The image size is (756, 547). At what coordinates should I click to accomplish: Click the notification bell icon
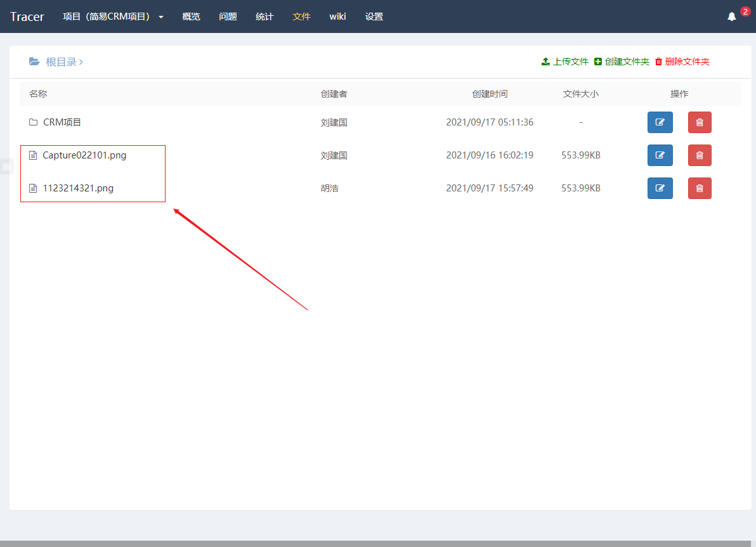732,17
